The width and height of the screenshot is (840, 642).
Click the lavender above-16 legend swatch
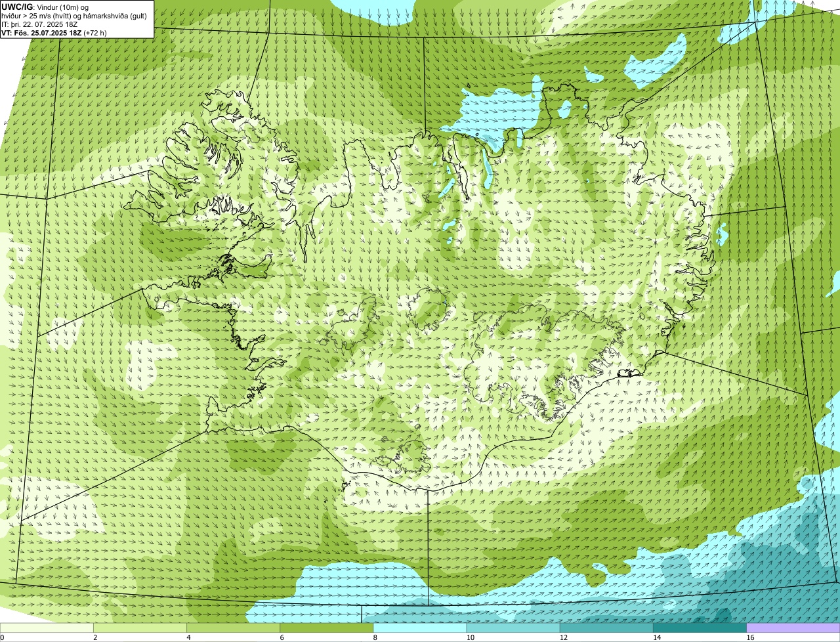(x=793, y=628)
